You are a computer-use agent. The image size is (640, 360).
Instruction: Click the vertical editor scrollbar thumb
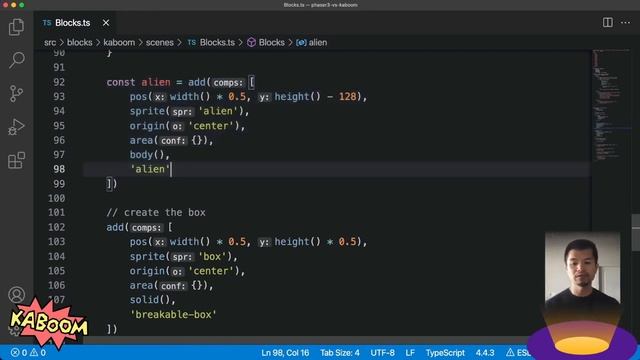tap(636, 232)
